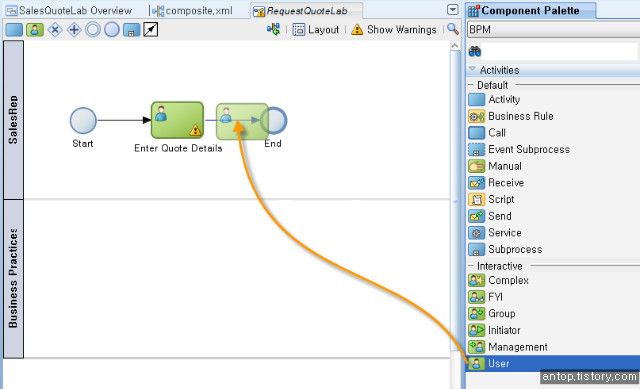Select the Enter Quote Details task
This screenshot has height=389, width=640.
[177, 120]
